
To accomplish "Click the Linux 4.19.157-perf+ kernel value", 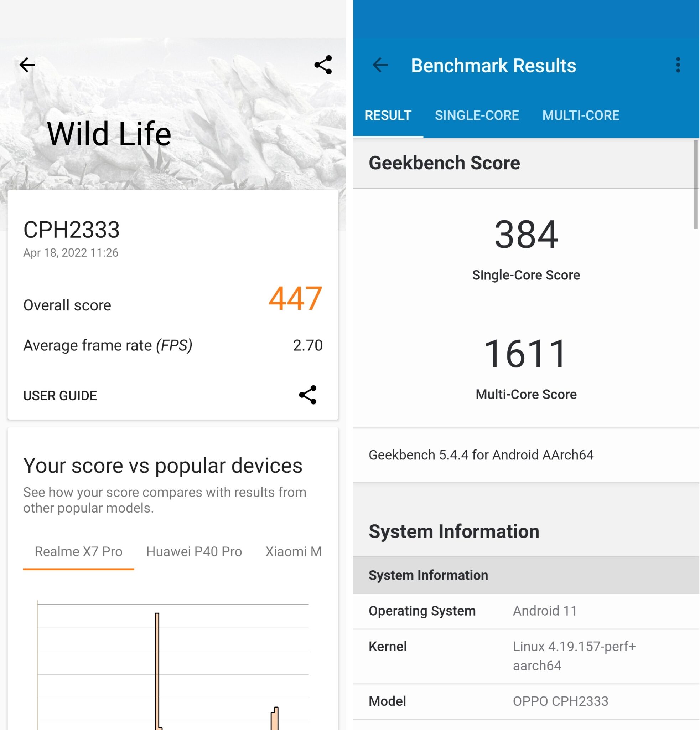I will [574, 656].
